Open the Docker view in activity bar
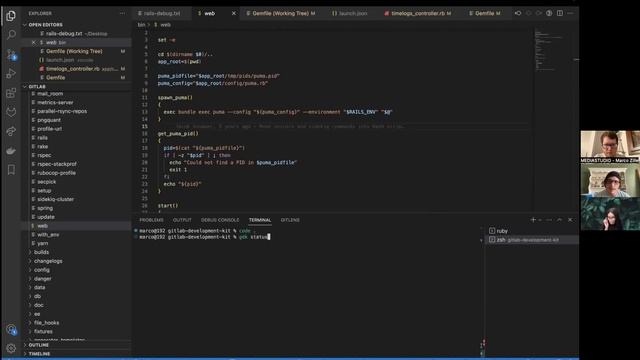This screenshot has width=640, height=360. (11, 151)
